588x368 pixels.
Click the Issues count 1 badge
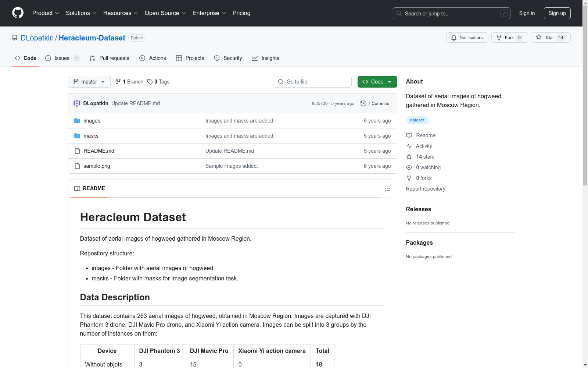(x=76, y=58)
